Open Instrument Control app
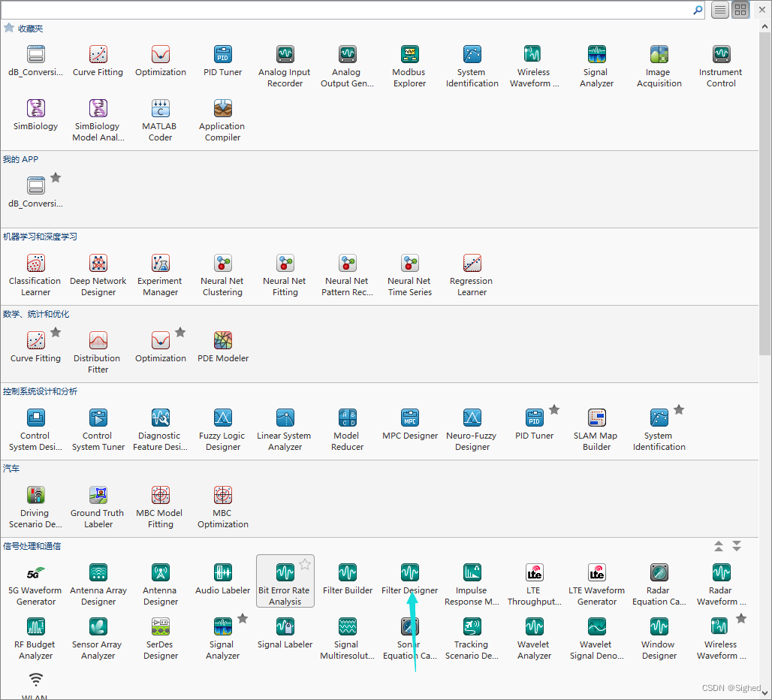772x700 pixels. tap(721, 66)
